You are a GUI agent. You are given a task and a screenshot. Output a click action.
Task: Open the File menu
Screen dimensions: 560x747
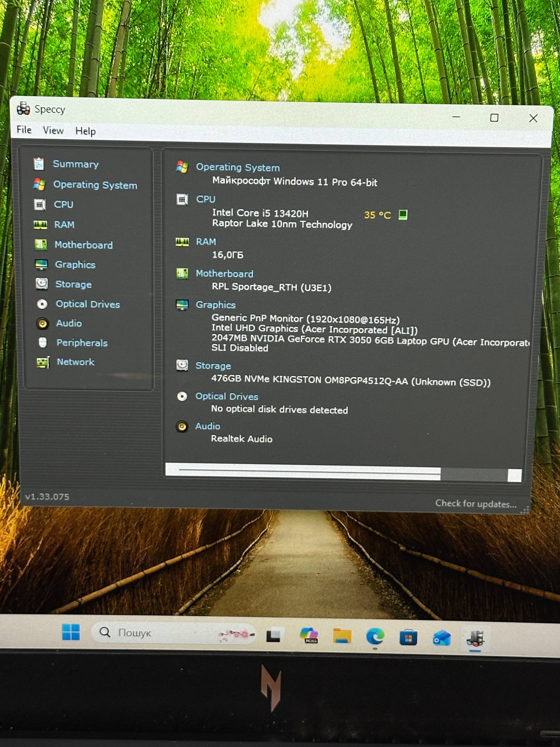tap(24, 130)
